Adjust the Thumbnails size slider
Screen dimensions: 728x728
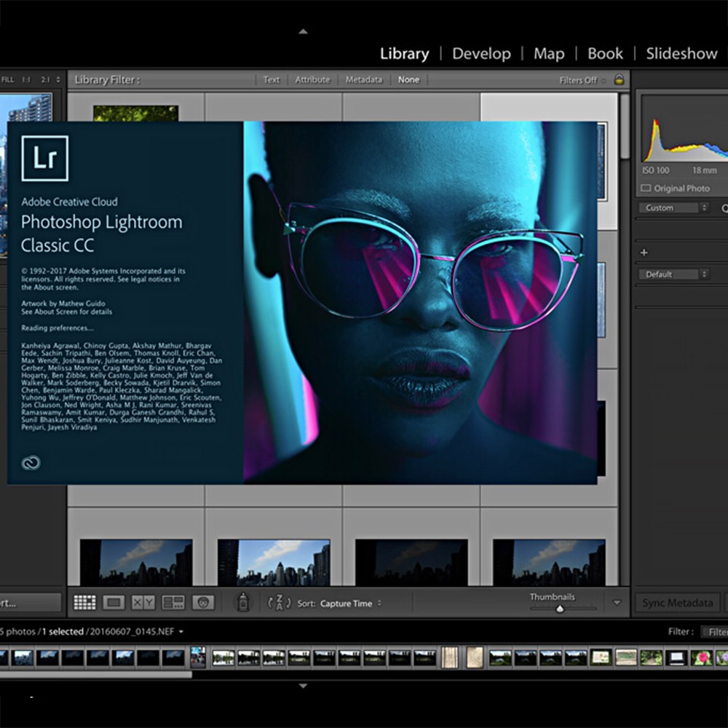(560, 608)
